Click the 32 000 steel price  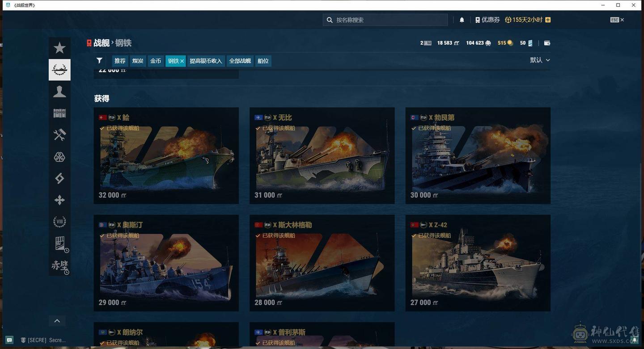(113, 195)
